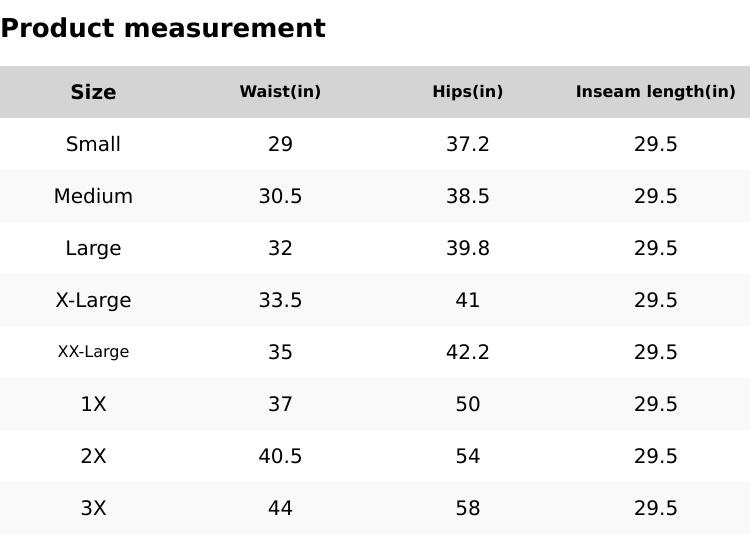The image size is (750, 534).
Task: Click the 39.8 hips value for Large
Action: (467, 248)
